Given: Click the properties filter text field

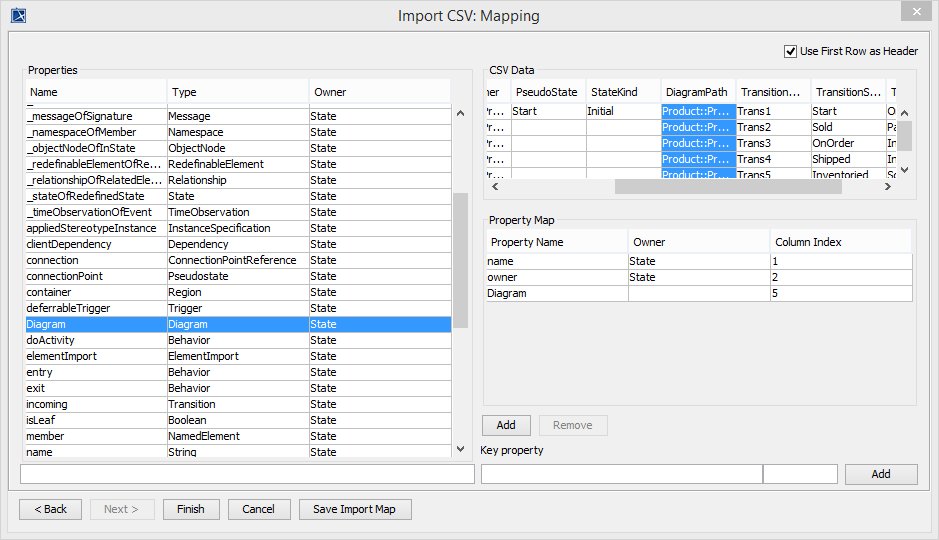Looking at the screenshot, I should (247, 474).
